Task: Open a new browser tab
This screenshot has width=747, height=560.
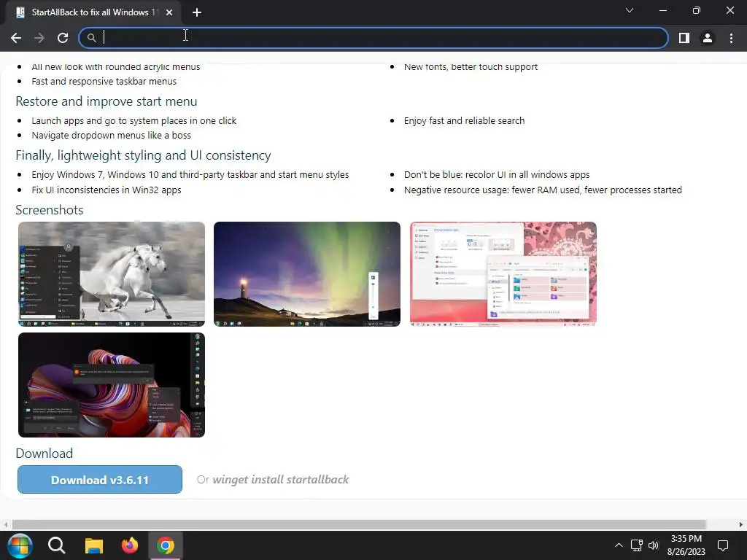Action: click(197, 13)
